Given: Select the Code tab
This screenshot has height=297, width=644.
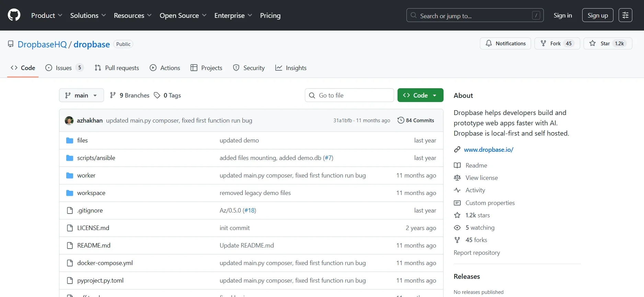Looking at the screenshot, I should (x=23, y=68).
